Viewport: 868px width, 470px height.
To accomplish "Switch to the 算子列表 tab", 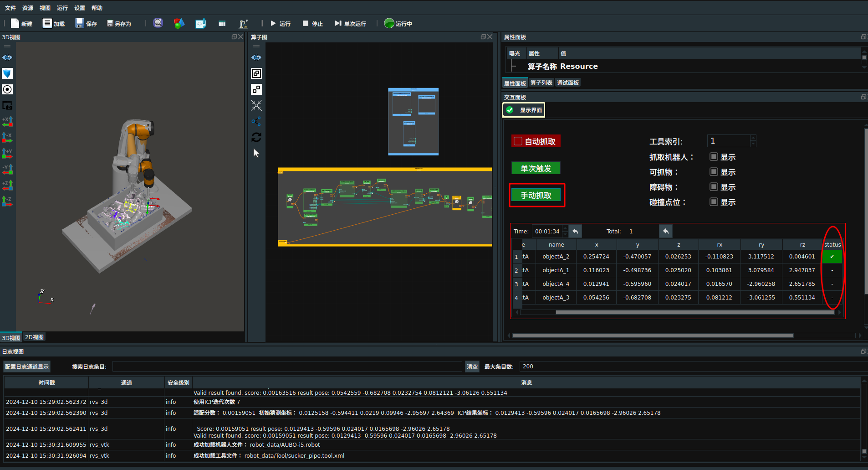I will (541, 83).
